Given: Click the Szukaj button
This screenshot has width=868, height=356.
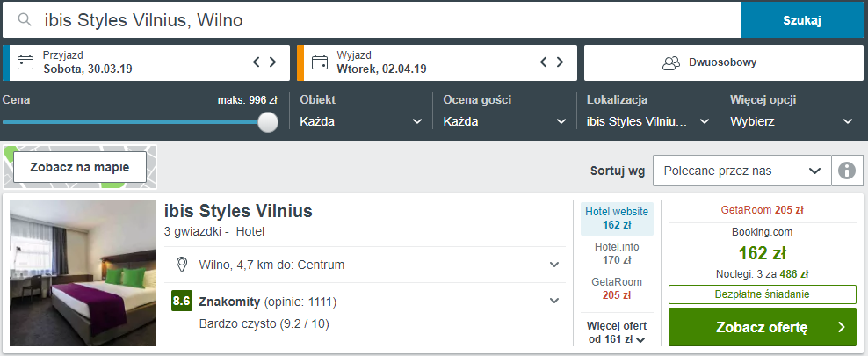Looking at the screenshot, I should pos(801,20).
